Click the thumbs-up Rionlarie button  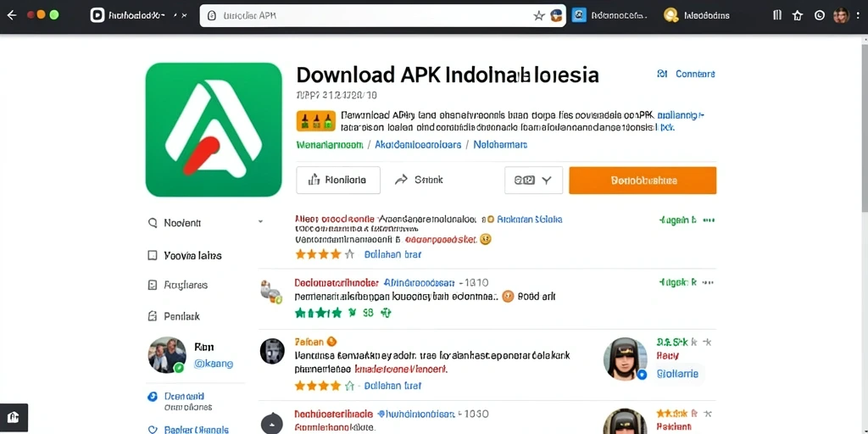[338, 180]
